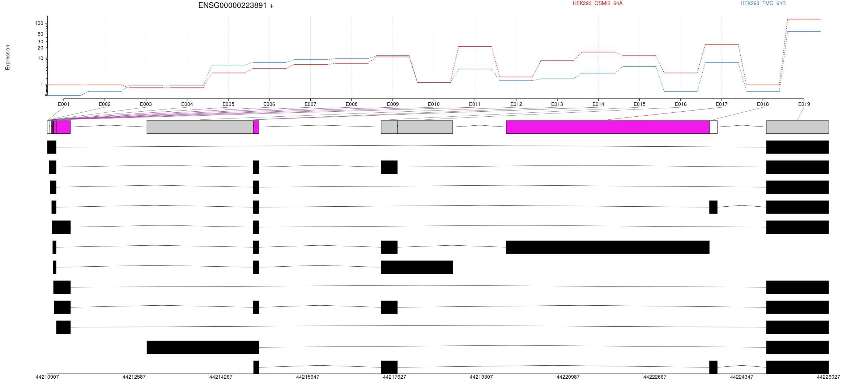Click genomic coordinate 44217627

point(395,377)
